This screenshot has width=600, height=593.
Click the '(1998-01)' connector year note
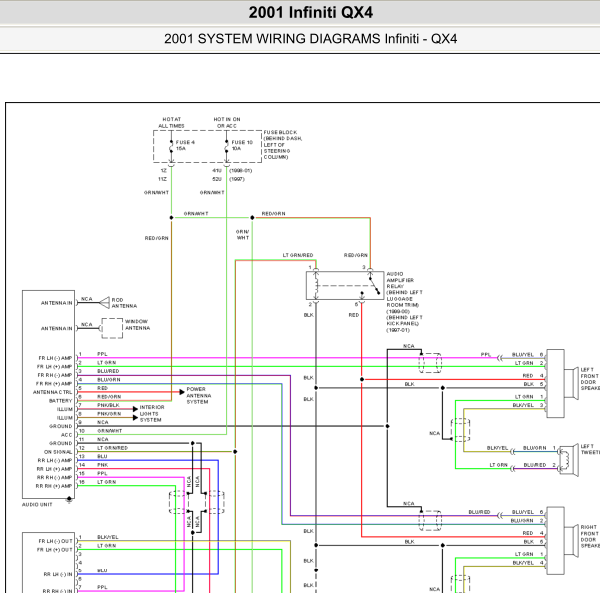click(241, 171)
